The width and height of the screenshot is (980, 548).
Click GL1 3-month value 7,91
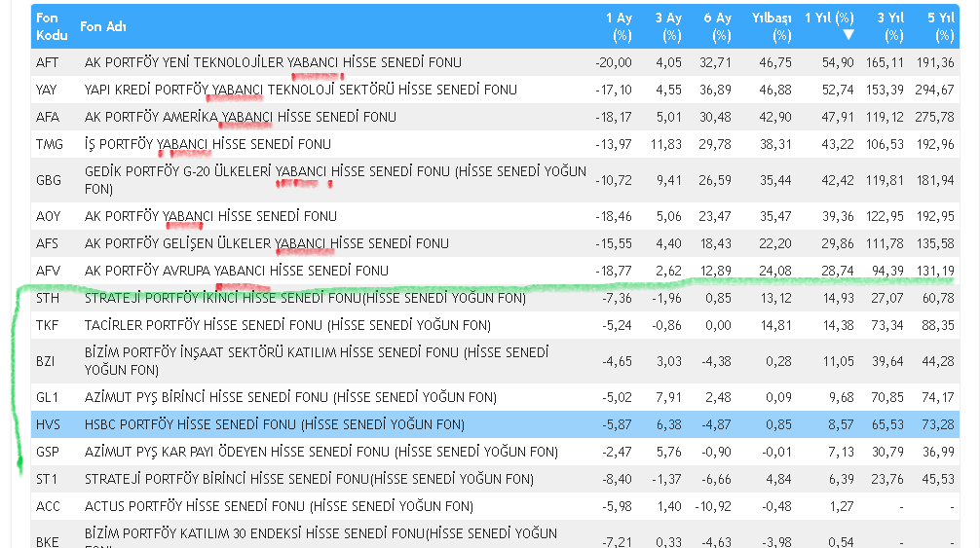(668, 399)
